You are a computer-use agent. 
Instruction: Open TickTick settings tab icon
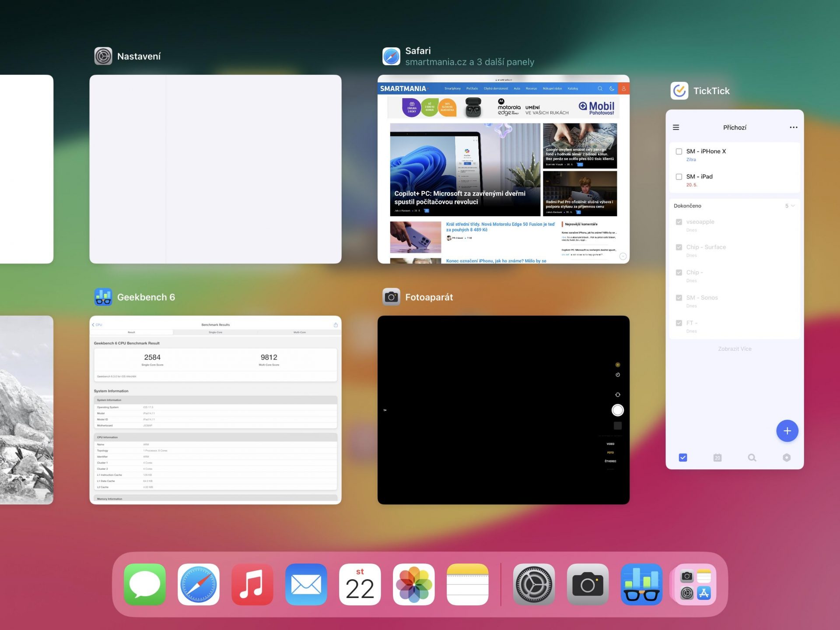(x=787, y=458)
